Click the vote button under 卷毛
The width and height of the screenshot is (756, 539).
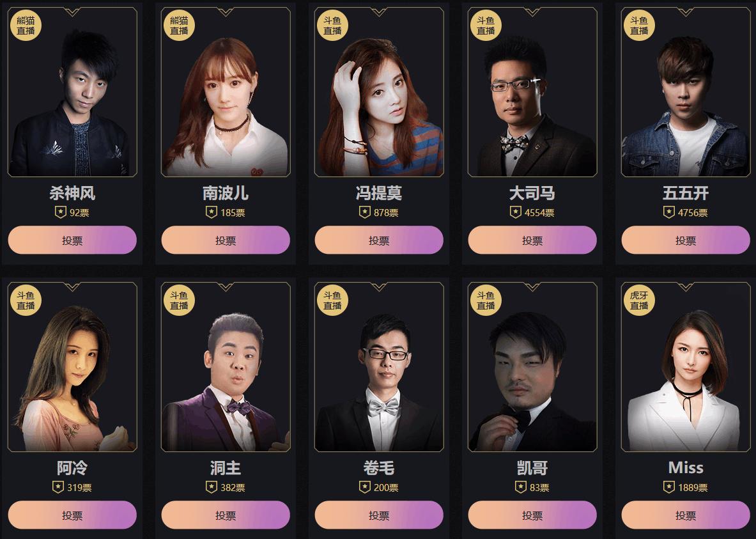tap(379, 515)
